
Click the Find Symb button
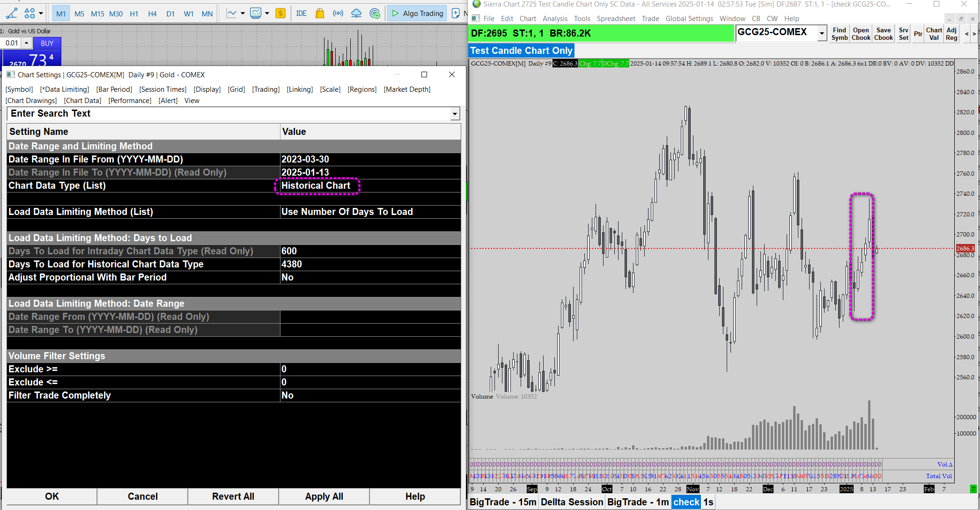839,34
